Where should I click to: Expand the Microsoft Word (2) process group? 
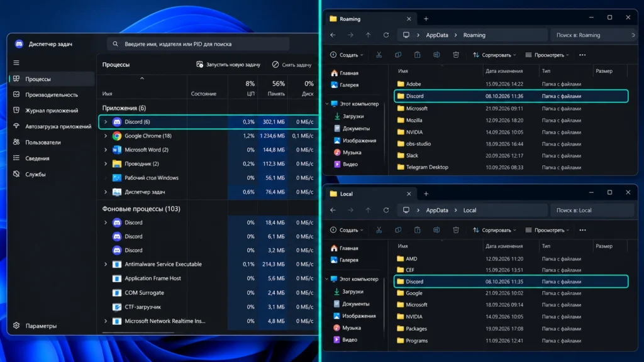(x=106, y=150)
